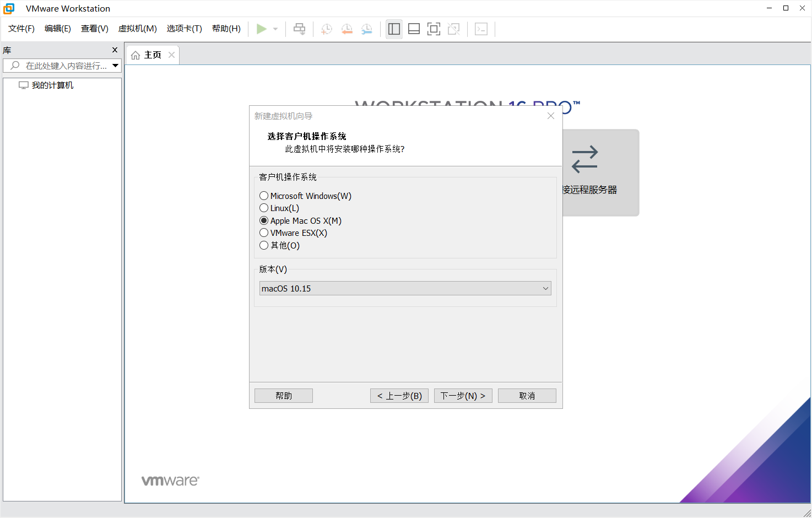Open the power button dropdown arrow
This screenshot has height=518, width=812.
[x=275, y=29]
